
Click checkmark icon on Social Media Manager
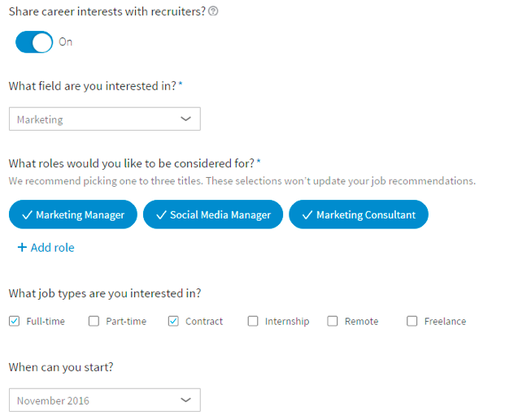161,214
